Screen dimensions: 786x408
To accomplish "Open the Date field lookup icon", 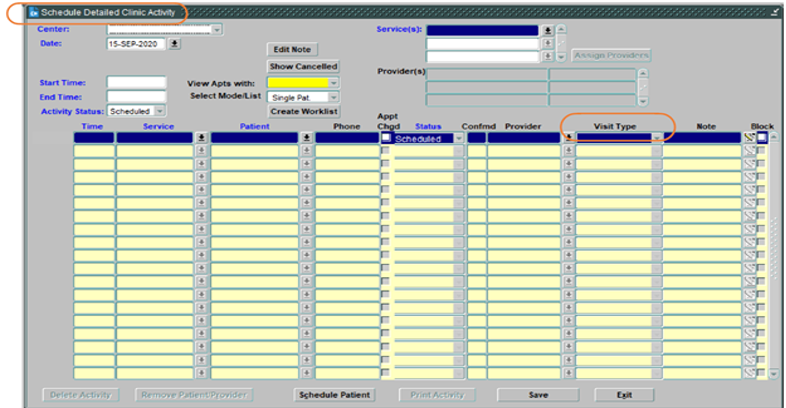I will [175, 44].
